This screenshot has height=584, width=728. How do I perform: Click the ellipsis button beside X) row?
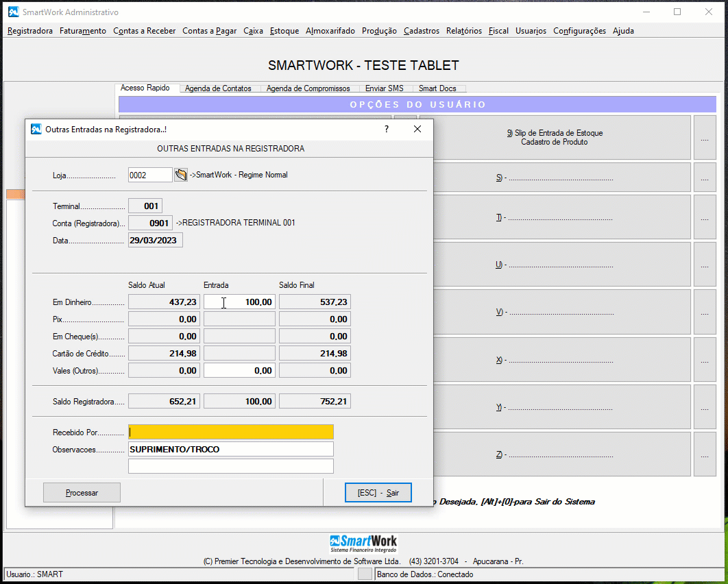pos(705,360)
